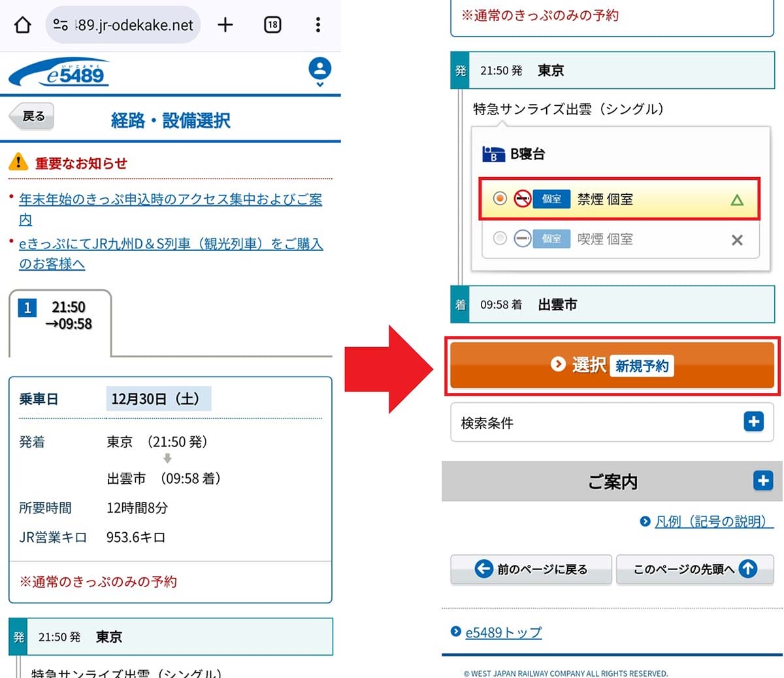The width and height of the screenshot is (784, 678).
Task: Open the browser three-dot menu
Action: point(318,25)
